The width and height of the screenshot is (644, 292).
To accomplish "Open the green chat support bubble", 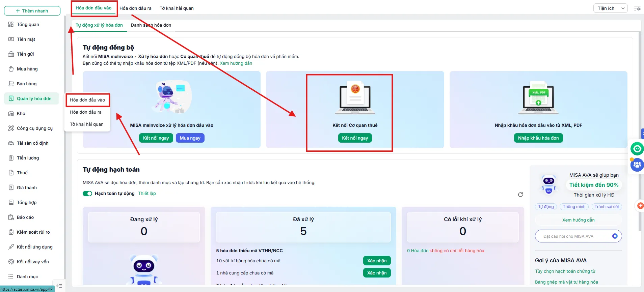I will coord(637,149).
